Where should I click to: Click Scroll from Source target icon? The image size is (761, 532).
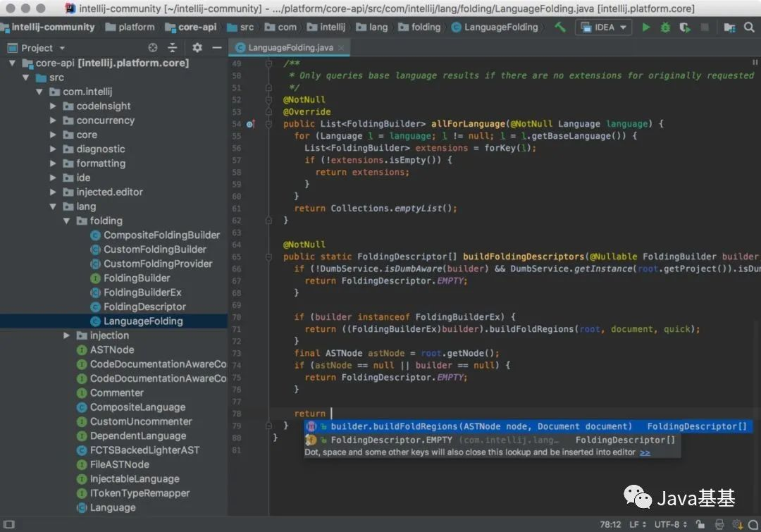[x=153, y=48]
